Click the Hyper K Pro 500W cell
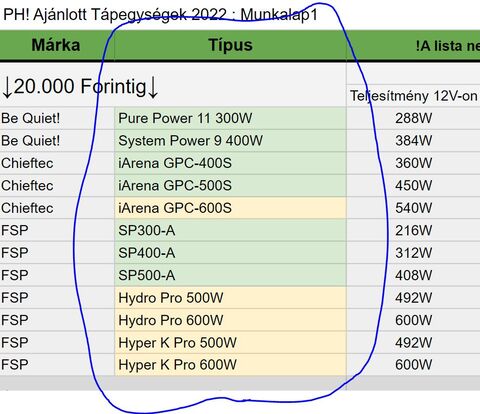This screenshot has width=480, height=414. [230, 343]
